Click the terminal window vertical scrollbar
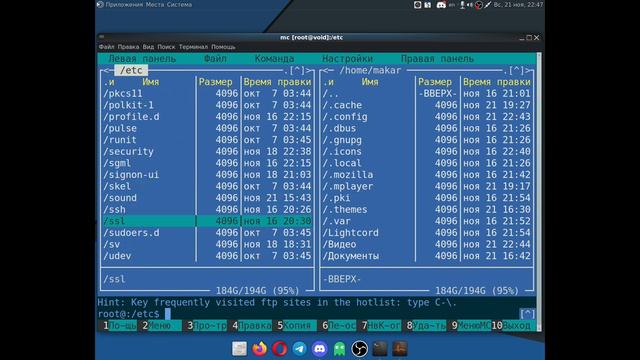Viewport: 640px width, 360px height. tap(539, 192)
